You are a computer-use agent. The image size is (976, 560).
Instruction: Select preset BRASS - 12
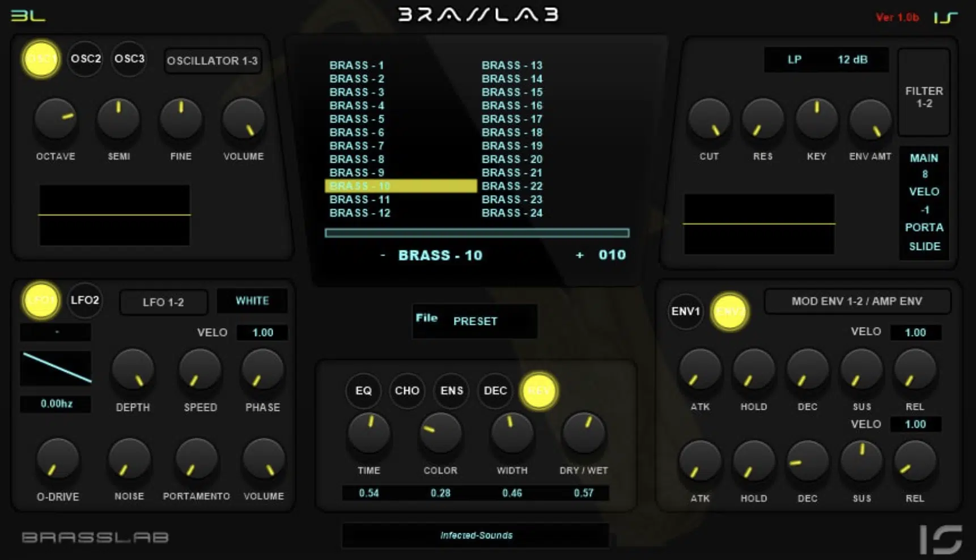(x=360, y=213)
